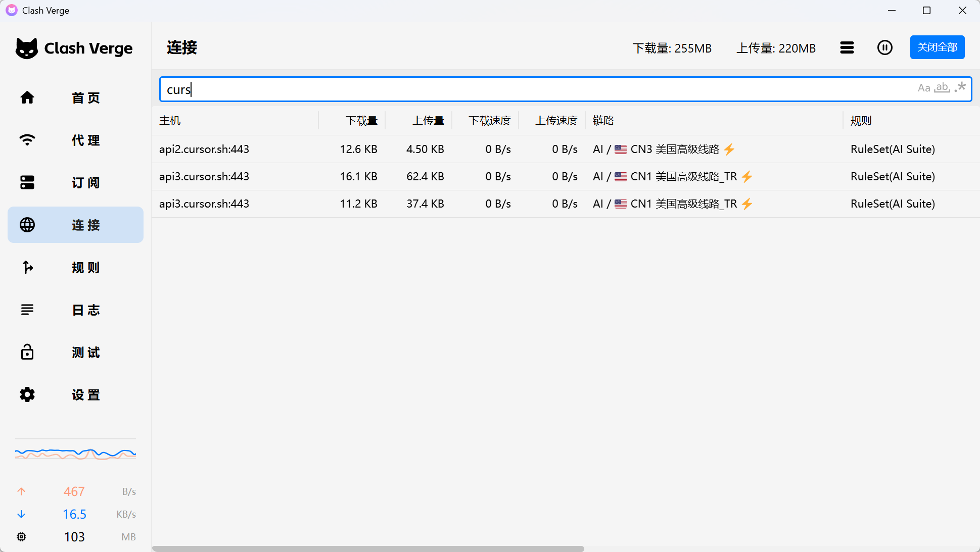Toggle match whole word option
This screenshot has width=980, height=552.
(x=942, y=88)
